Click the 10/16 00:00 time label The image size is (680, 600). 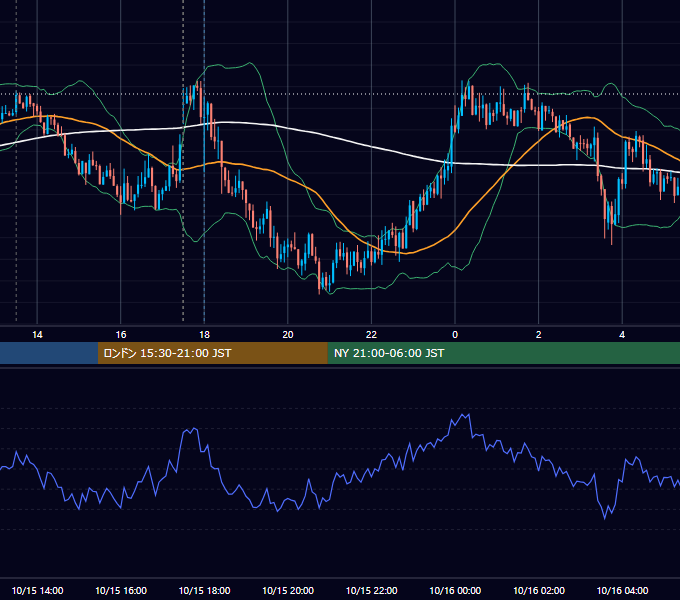(x=455, y=590)
